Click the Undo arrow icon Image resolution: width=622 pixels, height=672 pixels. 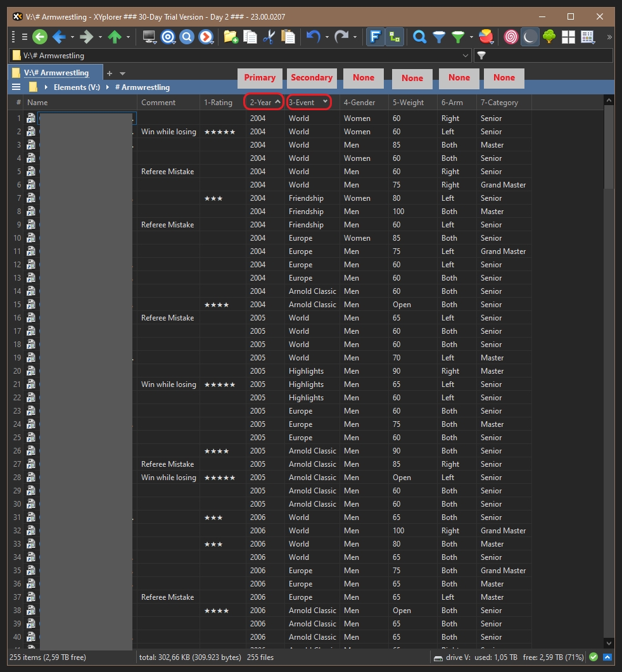(313, 37)
